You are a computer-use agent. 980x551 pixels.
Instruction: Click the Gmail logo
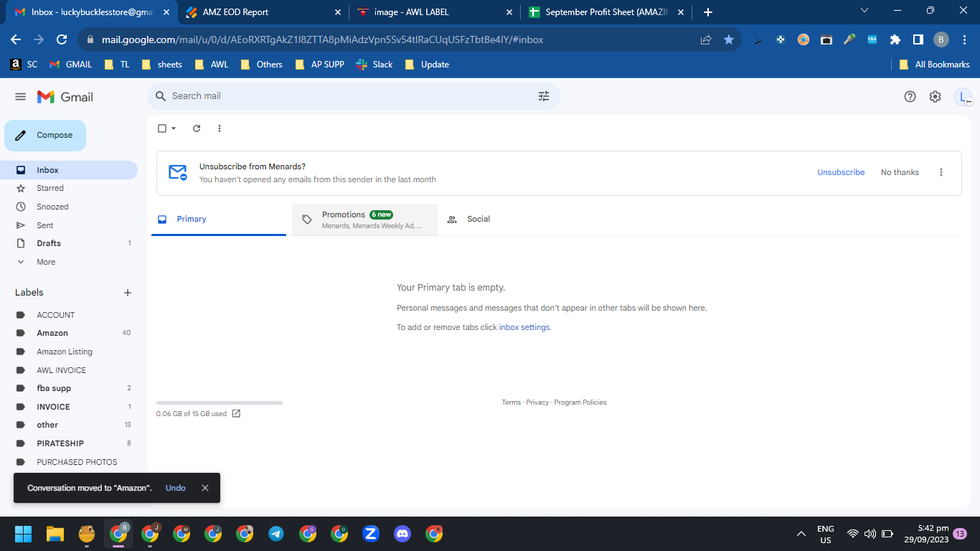[65, 97]
